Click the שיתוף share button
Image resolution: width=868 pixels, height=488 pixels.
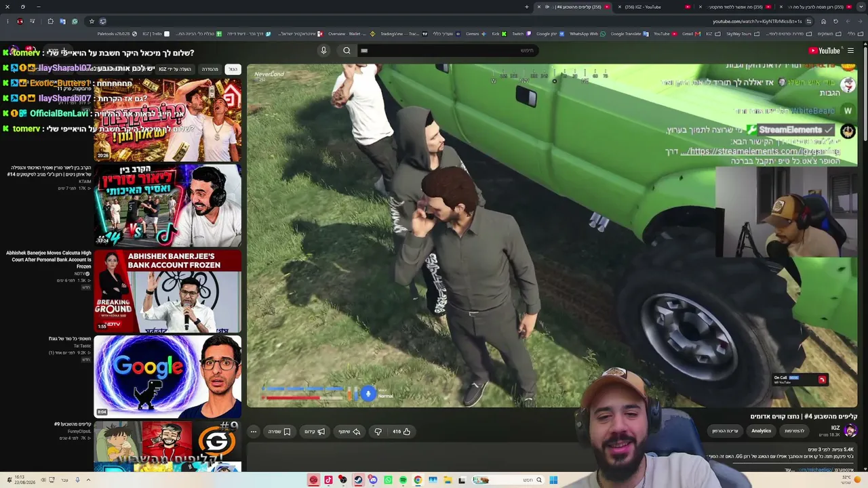349,431
